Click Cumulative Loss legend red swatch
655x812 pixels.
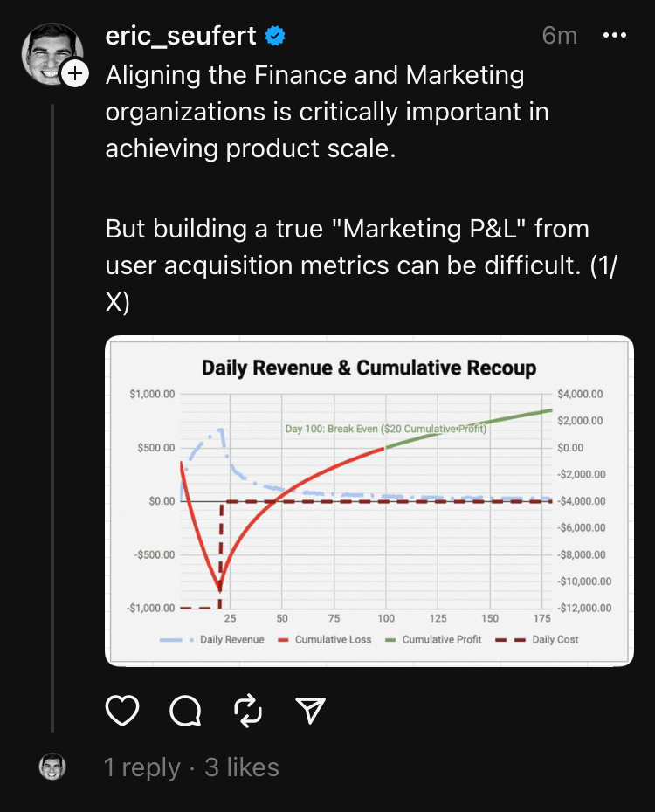pos(283,640)
